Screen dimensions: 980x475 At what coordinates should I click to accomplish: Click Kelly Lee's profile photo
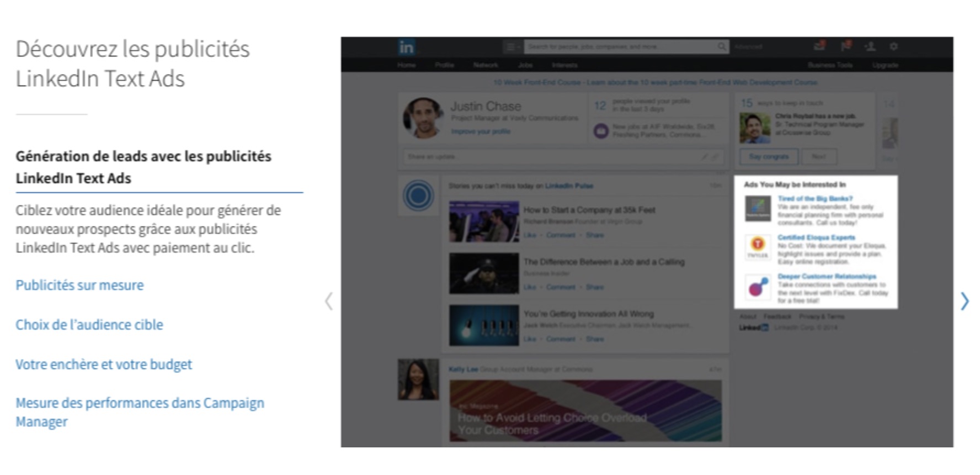point(418,379)
